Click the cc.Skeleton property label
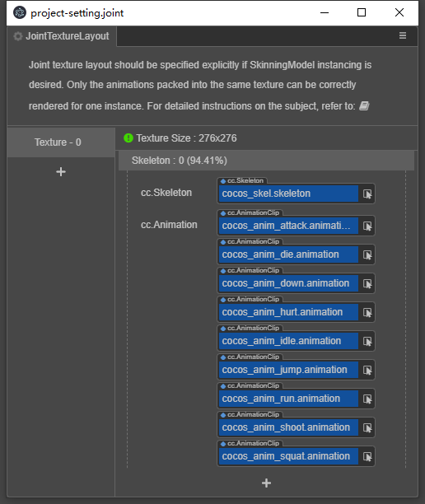This screenshot has height=504, width=425. click(x=166, y=193)
